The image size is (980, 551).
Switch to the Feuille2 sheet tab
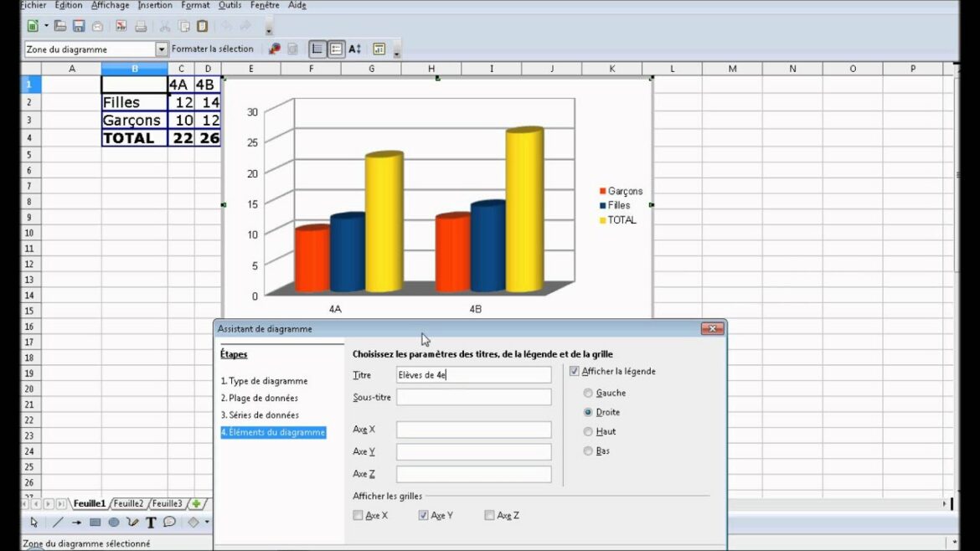pos(128,503)
